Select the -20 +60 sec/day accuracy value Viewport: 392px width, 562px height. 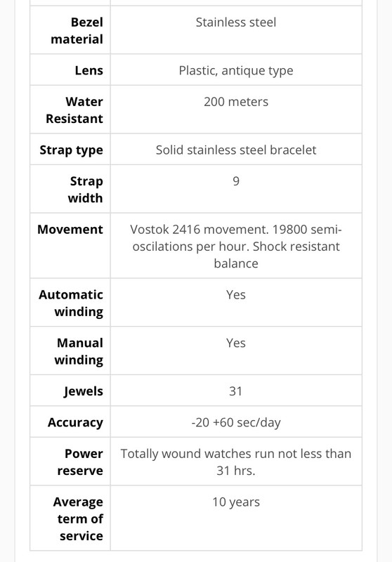click(236, 423)
